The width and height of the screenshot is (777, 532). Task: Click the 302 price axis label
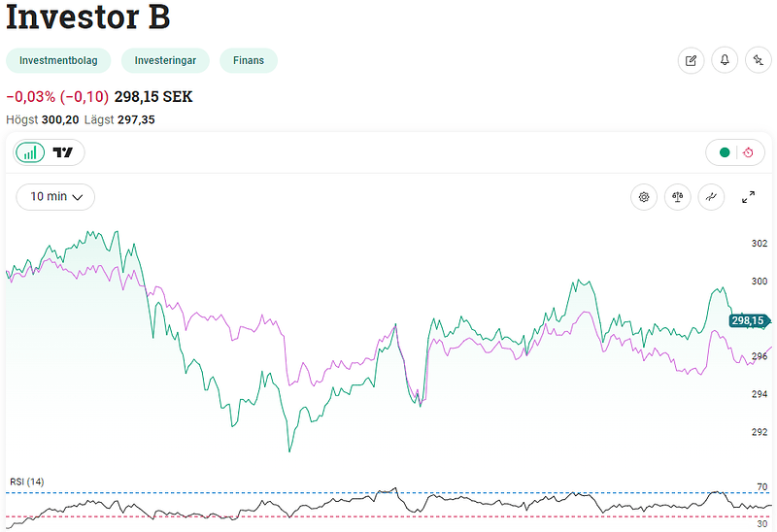point(760,244)
